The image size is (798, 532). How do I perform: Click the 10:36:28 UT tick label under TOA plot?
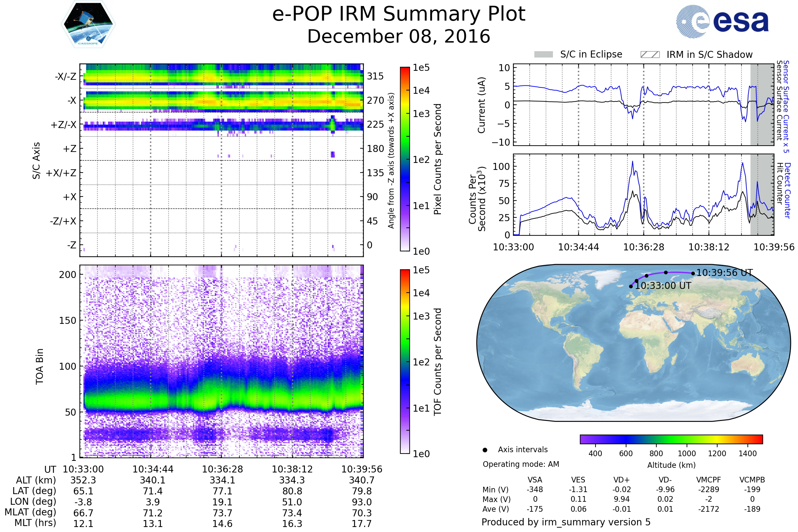tap(222, 469)
